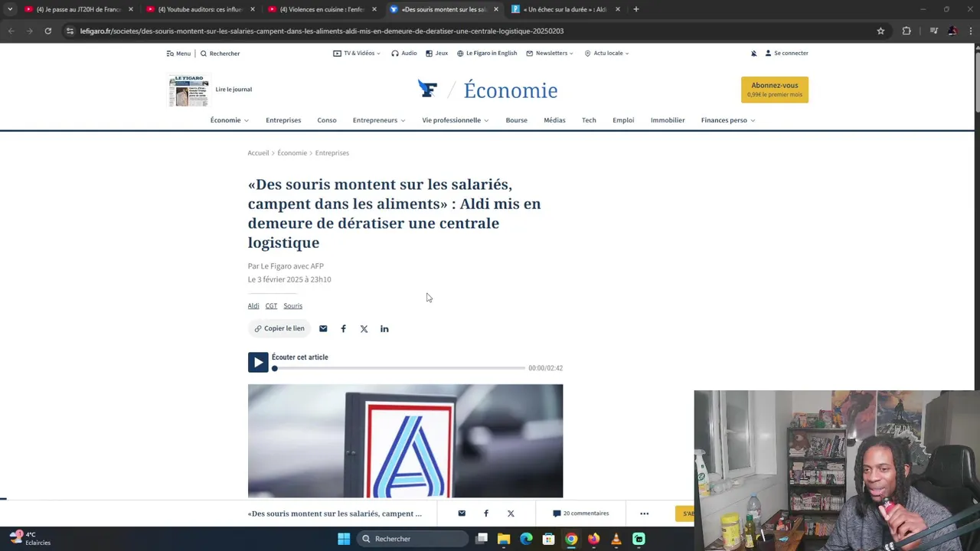Open File Explorer from the taskbar
The image size is (980, 551).
click(504, 539)
